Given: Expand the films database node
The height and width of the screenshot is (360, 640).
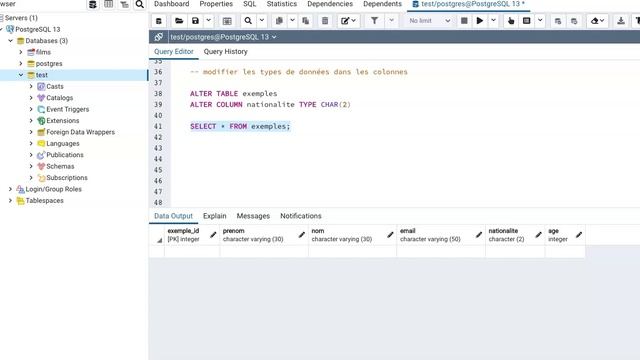Looking at the screenshot, I should click(x=21, y=52).
